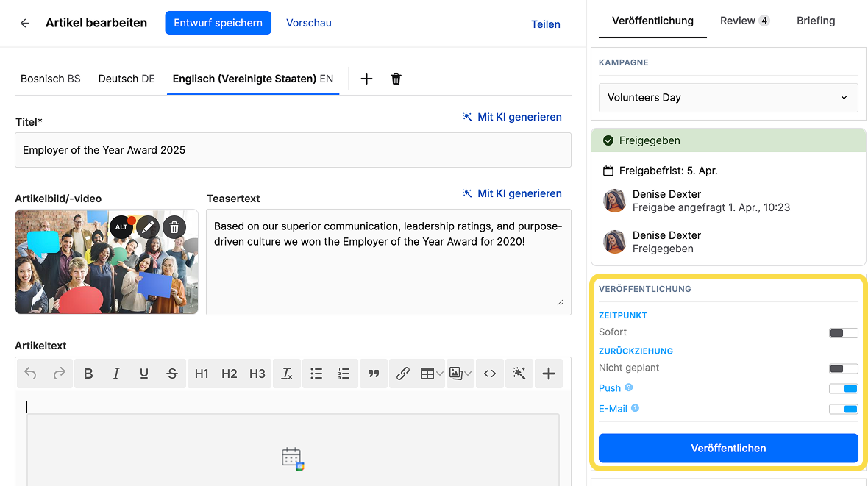
Task: Open the Volunteers Day campaign dropdown
Action: [x=728, y=98]
